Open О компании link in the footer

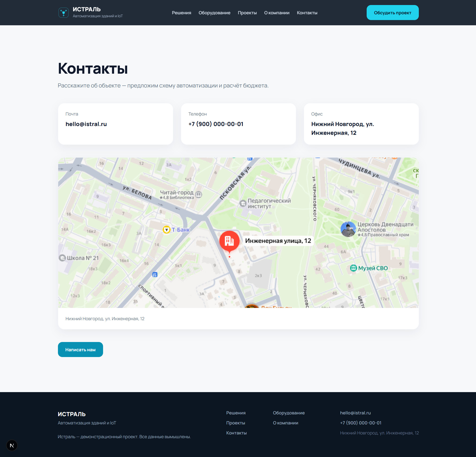click(x=286, y=423)
